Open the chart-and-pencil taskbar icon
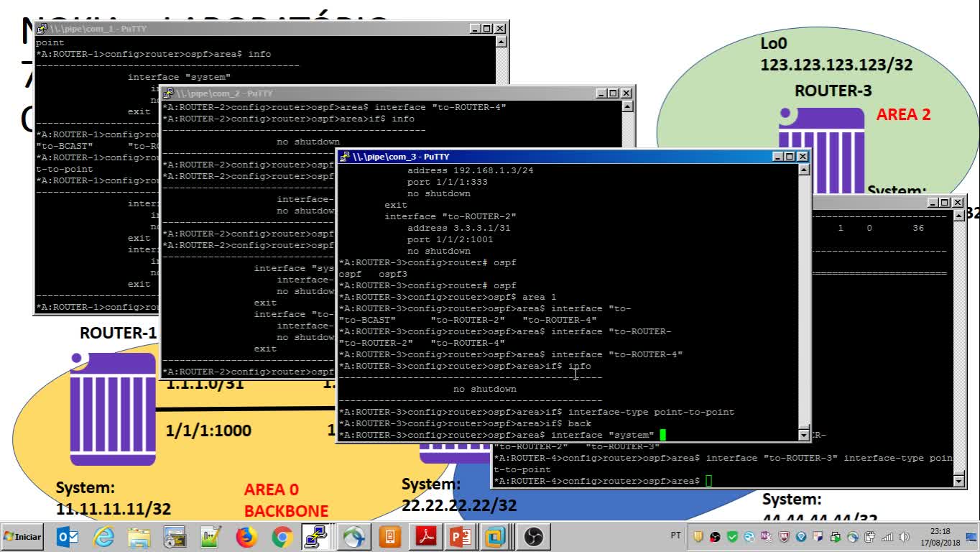Image resolution: width=980 pixels, height=552 pixels. tap(211, 536)
